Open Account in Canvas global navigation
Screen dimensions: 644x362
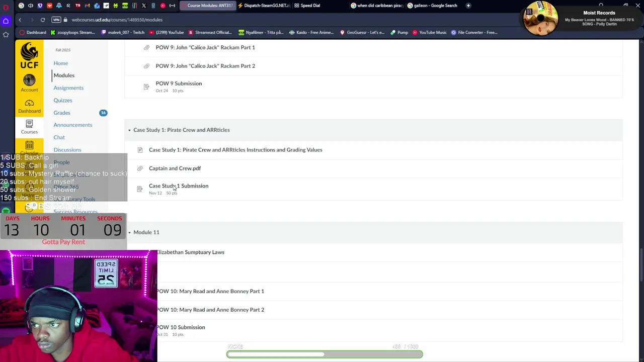tap(29, 83)
